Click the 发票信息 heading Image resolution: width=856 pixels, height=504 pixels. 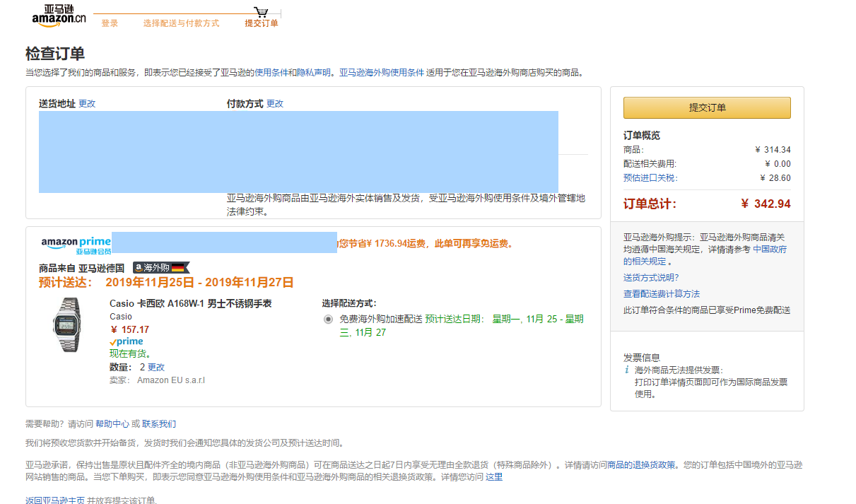(642, 358)
